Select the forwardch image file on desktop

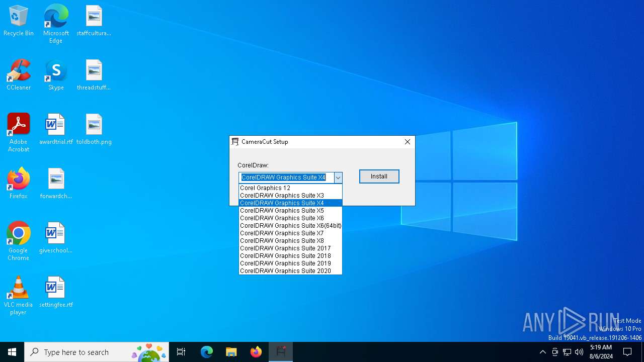tap(56, 184)
